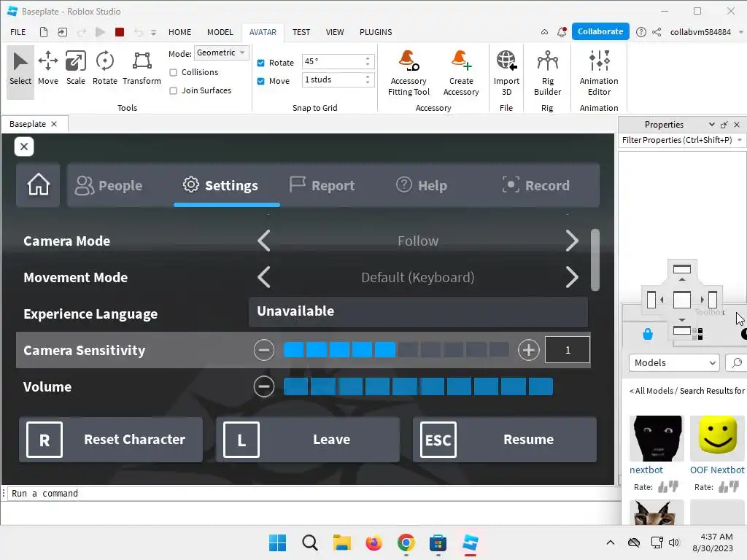Viewport: 747px width, 560px height.
Task: Increase Camera Sensitivity with plus
Action: point(529,350)
